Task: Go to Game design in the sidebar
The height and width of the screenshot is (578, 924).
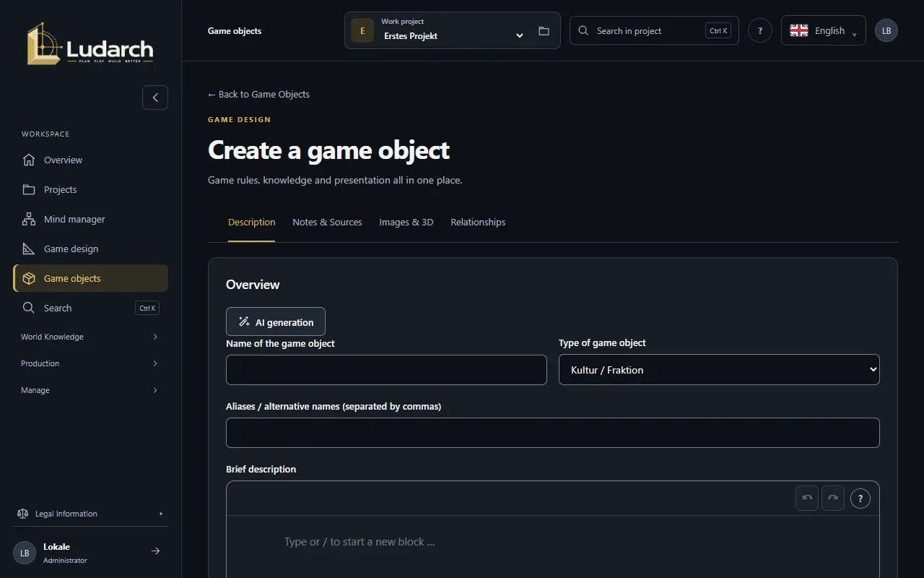Action: 90,249
